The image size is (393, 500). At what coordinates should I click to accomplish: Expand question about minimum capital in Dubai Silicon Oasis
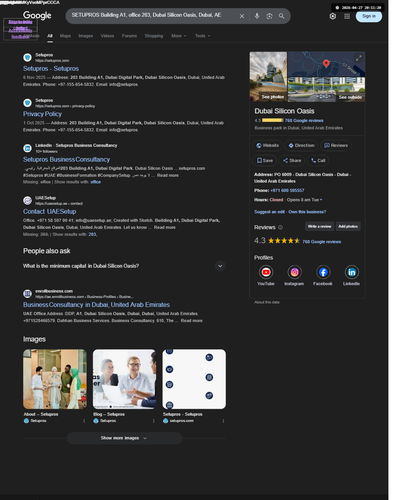click(124, 266)
